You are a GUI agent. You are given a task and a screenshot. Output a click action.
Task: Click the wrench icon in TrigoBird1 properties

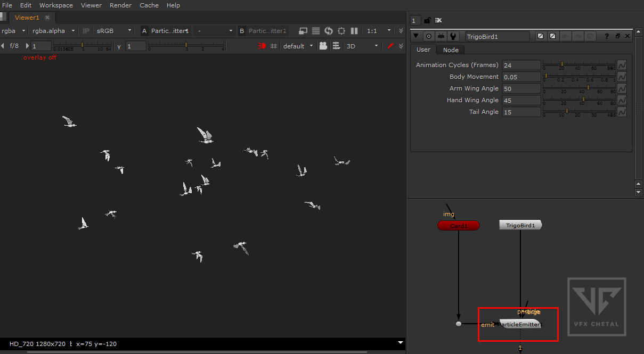click(453, 36)
